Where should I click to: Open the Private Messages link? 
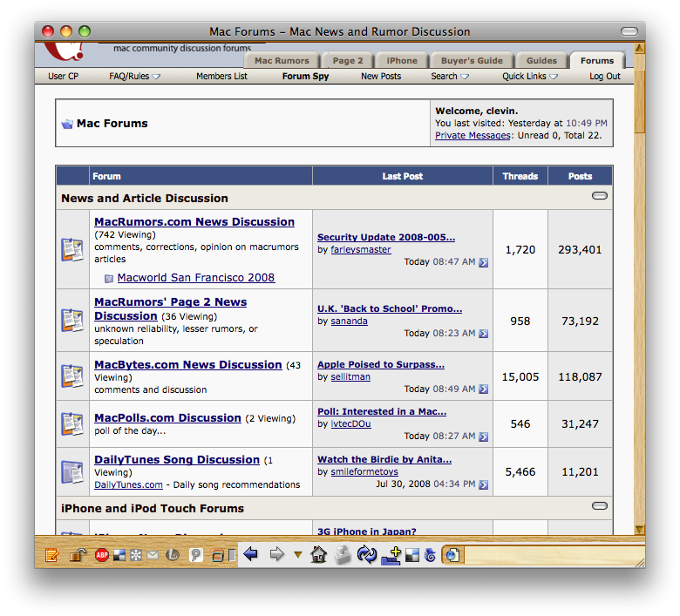coord(473,135)
